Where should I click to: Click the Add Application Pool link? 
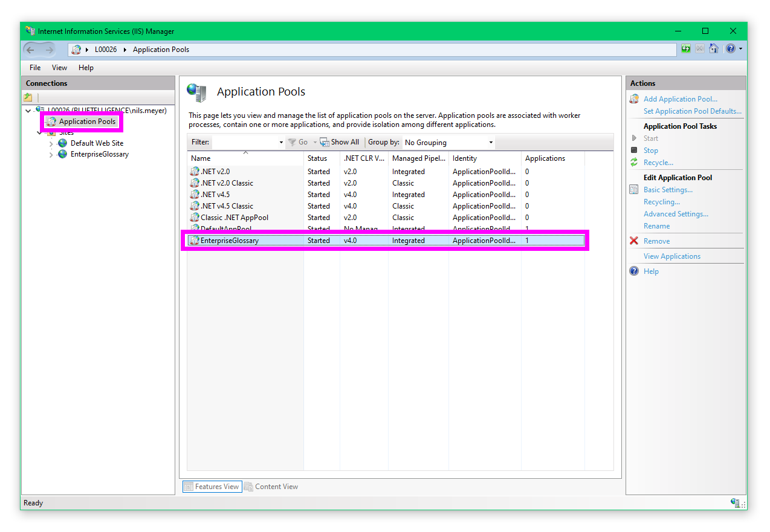680,99
